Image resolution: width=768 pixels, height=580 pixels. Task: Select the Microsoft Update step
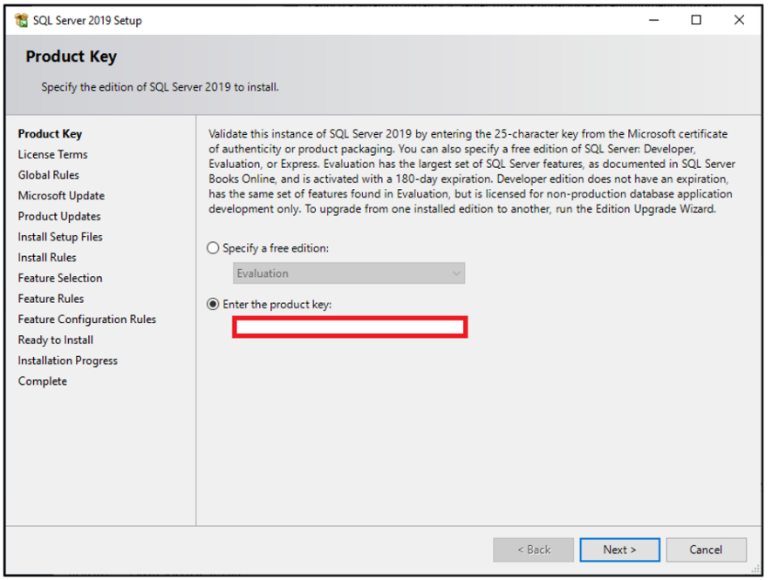(61, 195)
